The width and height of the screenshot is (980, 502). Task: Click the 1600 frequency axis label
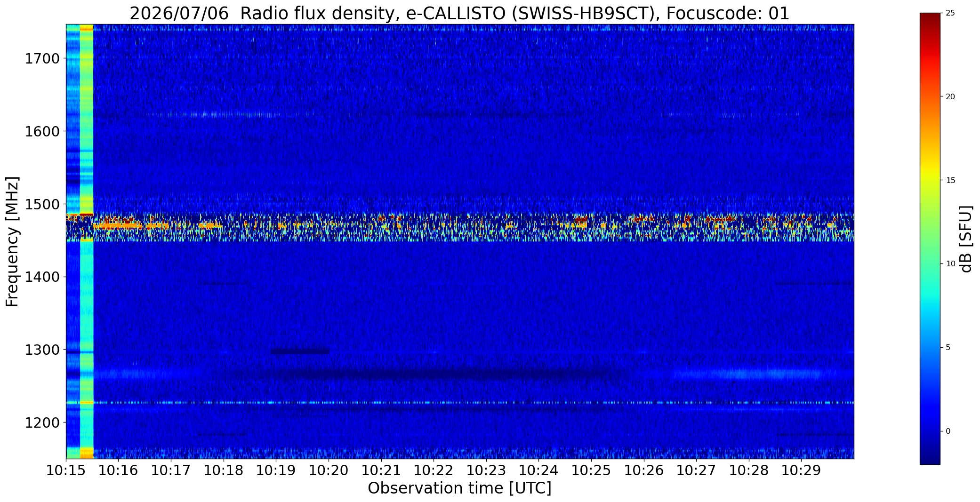click(42, 131)
